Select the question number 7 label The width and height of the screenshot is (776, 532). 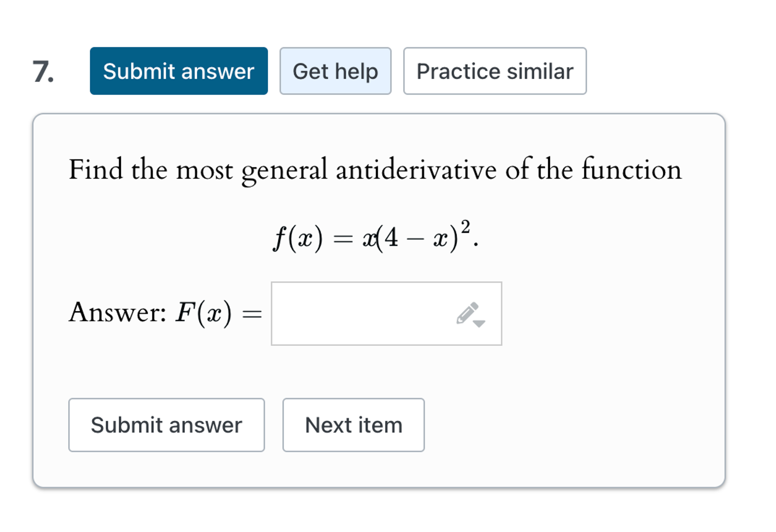[x=43, y=71]
